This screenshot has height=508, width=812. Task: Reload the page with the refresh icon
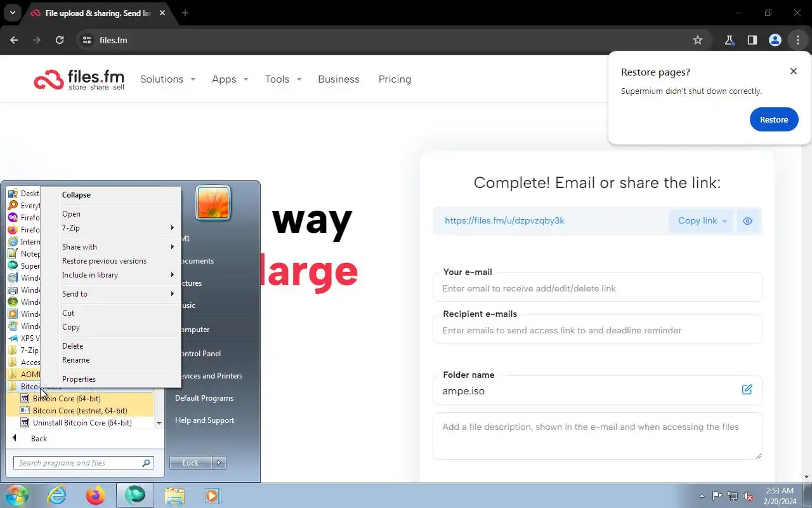coord(60,40)
